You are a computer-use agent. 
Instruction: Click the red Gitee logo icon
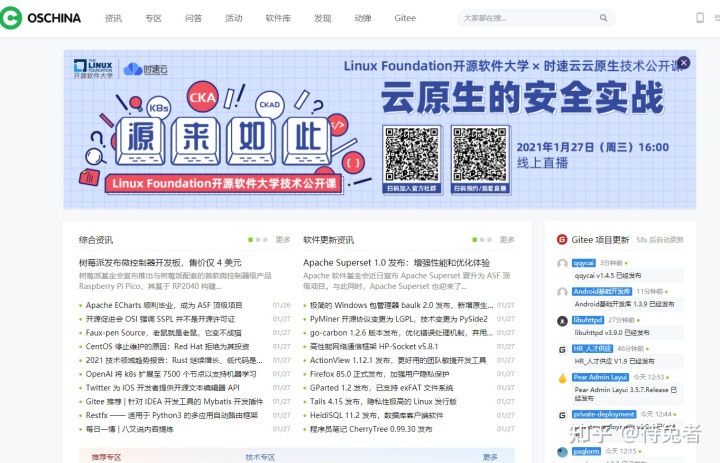click(562, 240)
